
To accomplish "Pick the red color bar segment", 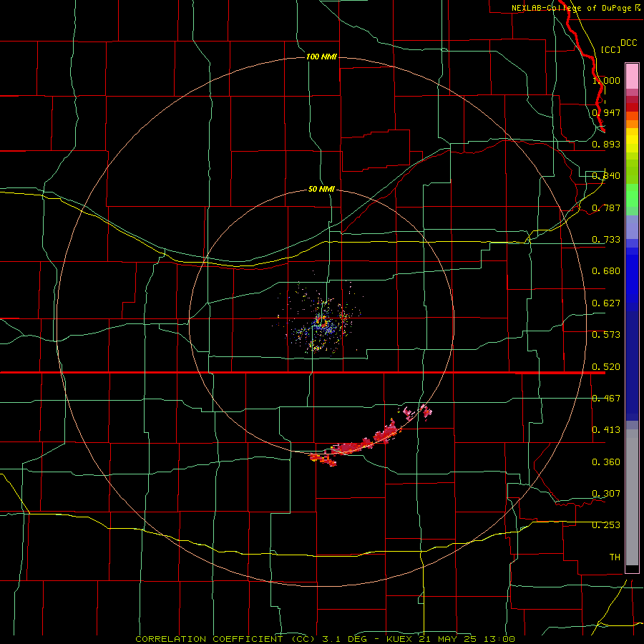I will tap(632, 107).
